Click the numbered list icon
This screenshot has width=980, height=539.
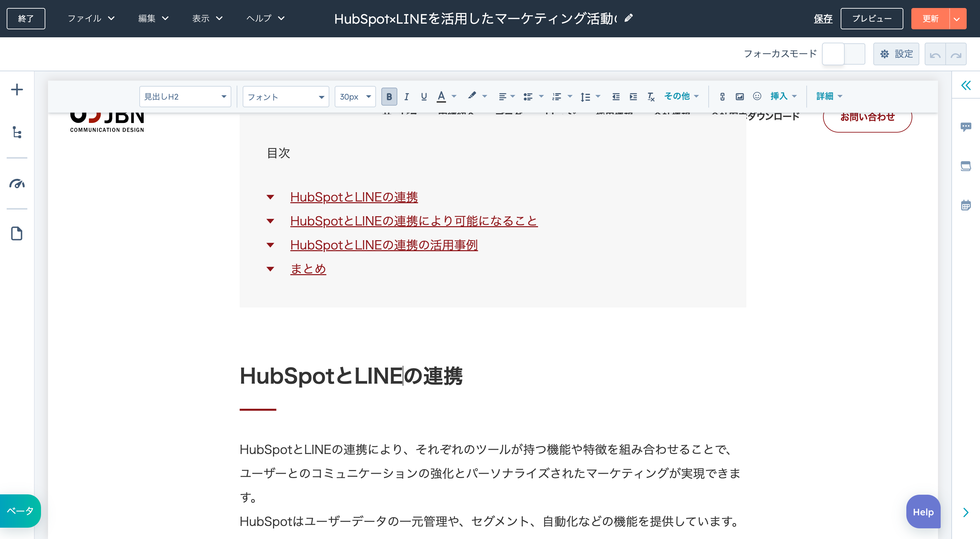557,97
